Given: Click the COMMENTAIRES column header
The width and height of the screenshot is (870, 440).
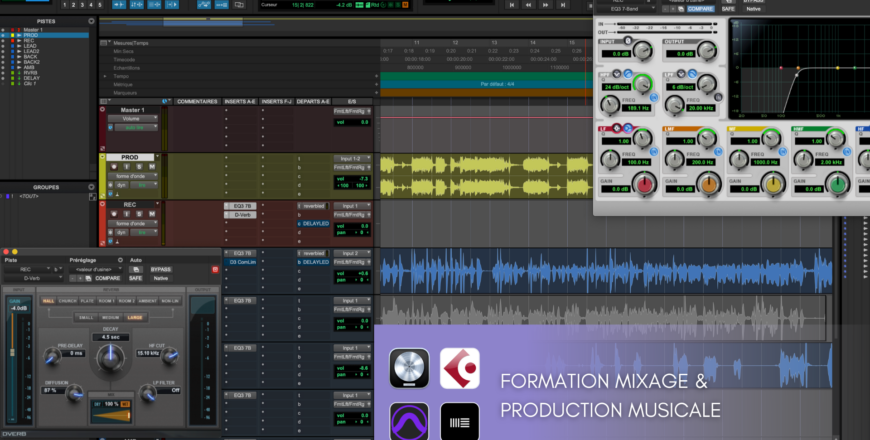Looking at the screenshot, I should tap(197, 102).
